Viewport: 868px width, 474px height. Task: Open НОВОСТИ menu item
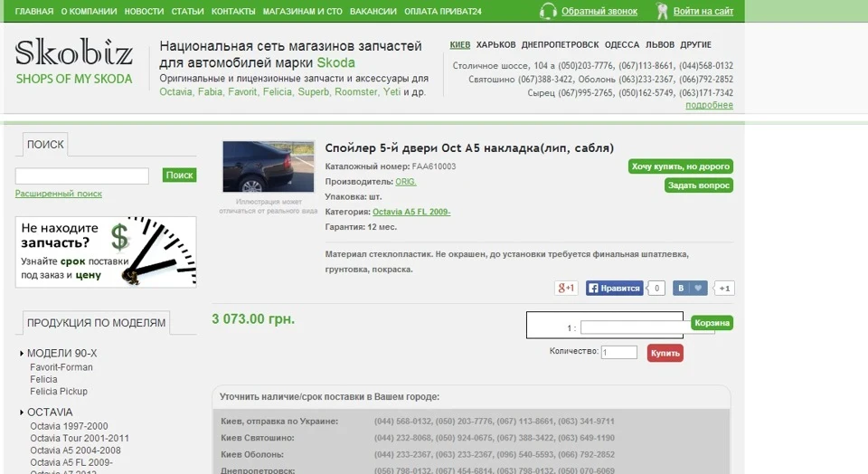click(x=144, y=11)
